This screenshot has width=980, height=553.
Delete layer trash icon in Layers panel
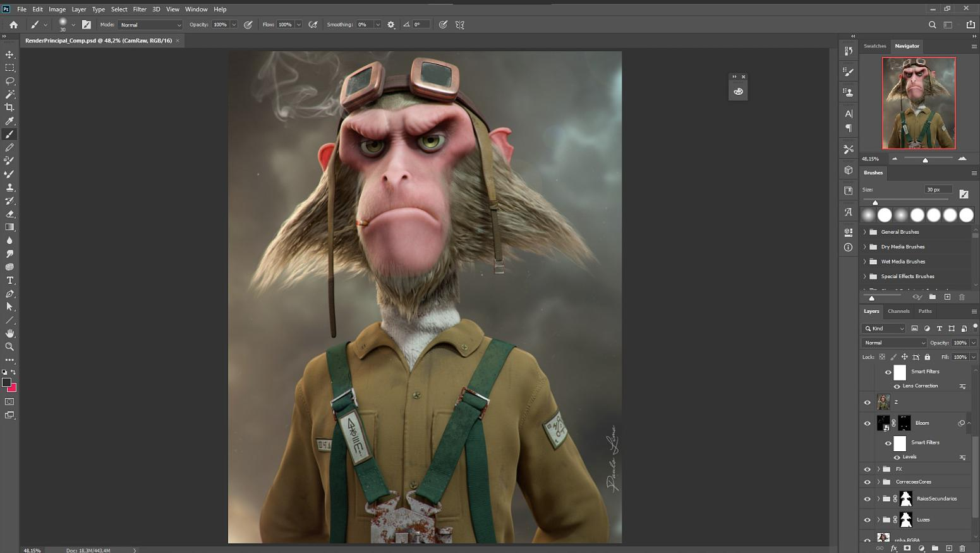click(x=962, y=548)
